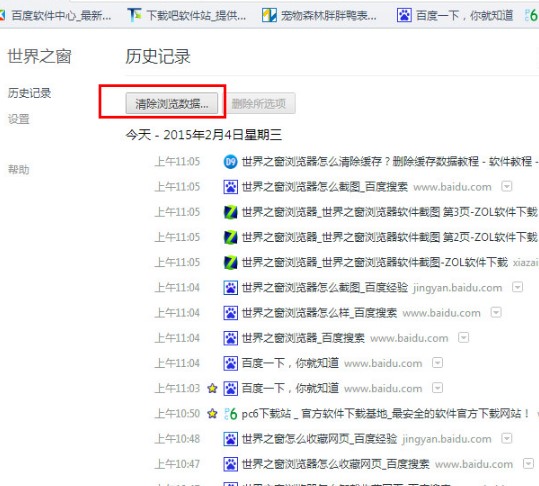
Task: Expand dropdown for 世界之窗浏览器_百度搜索 entry
Action: pyautogui.click(x=463, y=338)
